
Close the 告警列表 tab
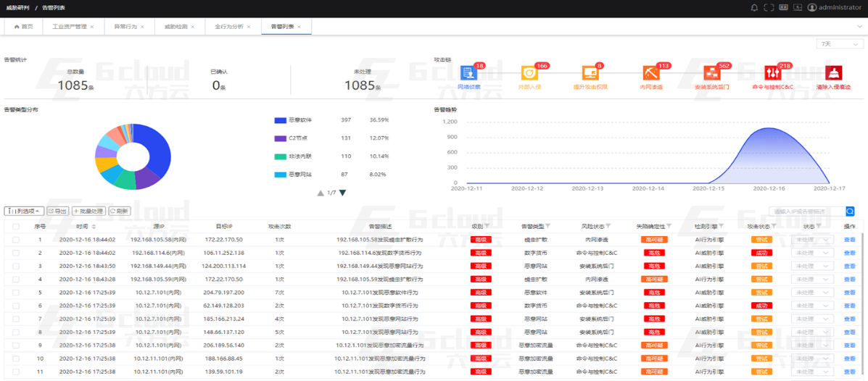coord(299,27)
